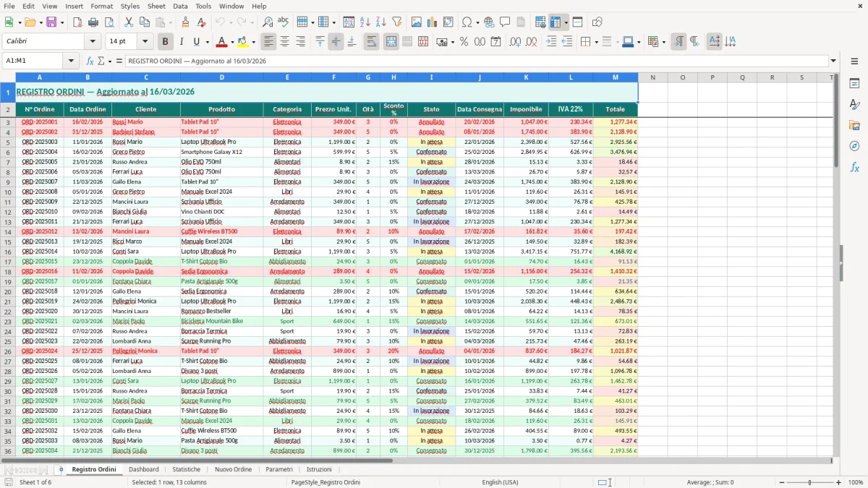Open the Calibri font name dropdown

(93, 42)
